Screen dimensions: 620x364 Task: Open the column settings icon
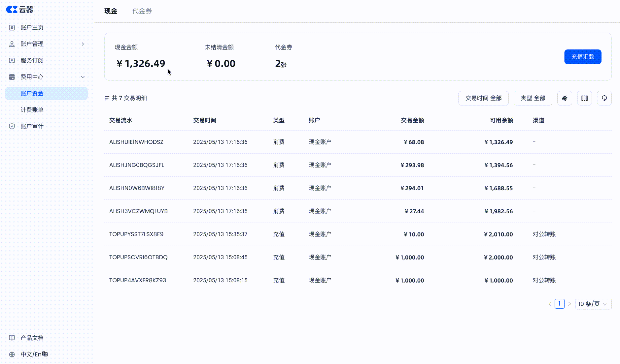tap(584, 98)
